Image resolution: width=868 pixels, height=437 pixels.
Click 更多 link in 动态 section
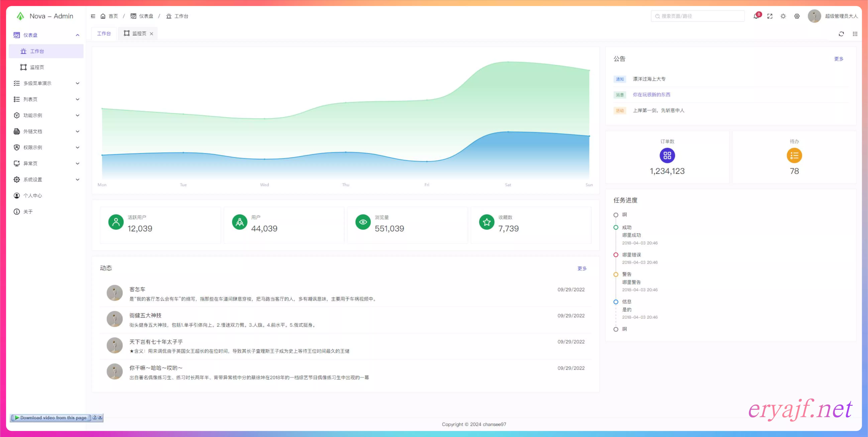coord(582,268)
